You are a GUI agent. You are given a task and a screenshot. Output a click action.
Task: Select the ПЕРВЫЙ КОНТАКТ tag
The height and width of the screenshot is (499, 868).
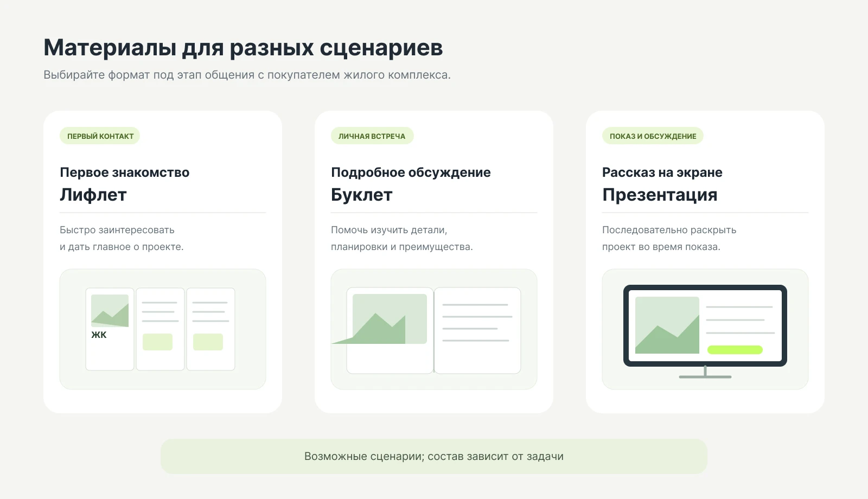(100, 136)
